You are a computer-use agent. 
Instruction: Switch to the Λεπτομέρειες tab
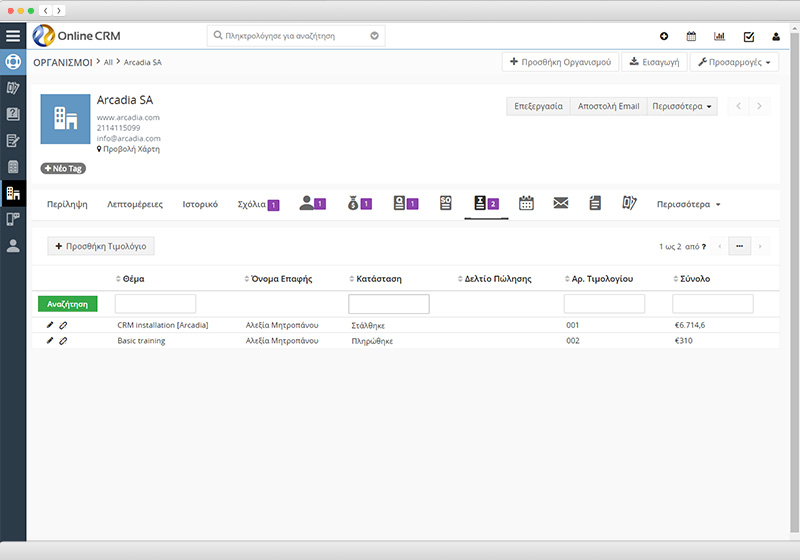135,204
